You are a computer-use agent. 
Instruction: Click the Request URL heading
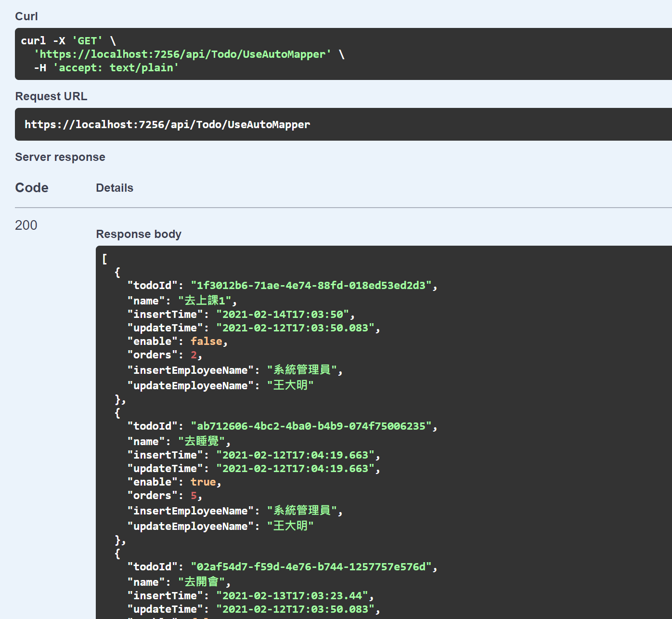tap(51, 96)
